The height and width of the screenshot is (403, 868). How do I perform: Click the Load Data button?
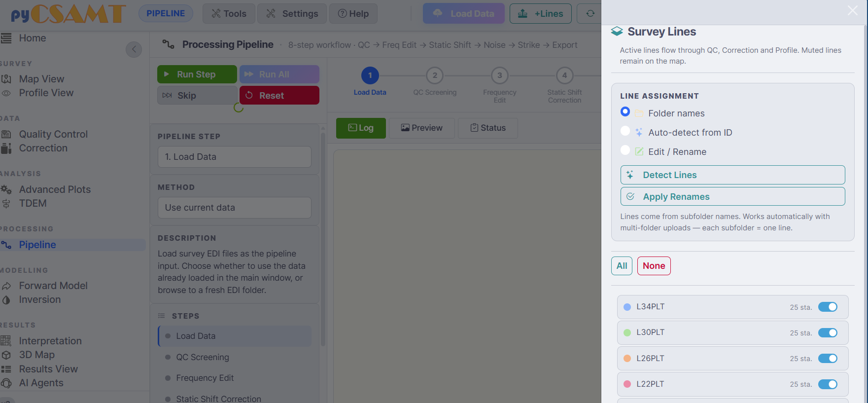[463, 13]
